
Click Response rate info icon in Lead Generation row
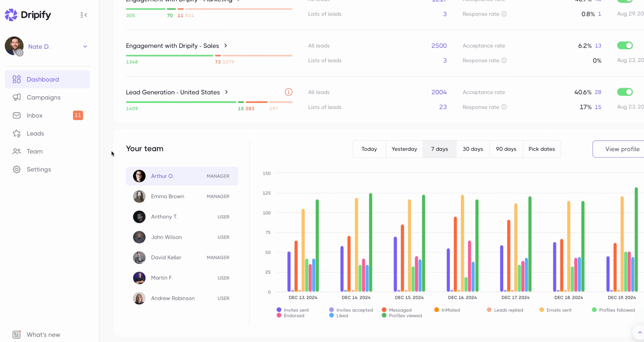click(x=504, y=107)
